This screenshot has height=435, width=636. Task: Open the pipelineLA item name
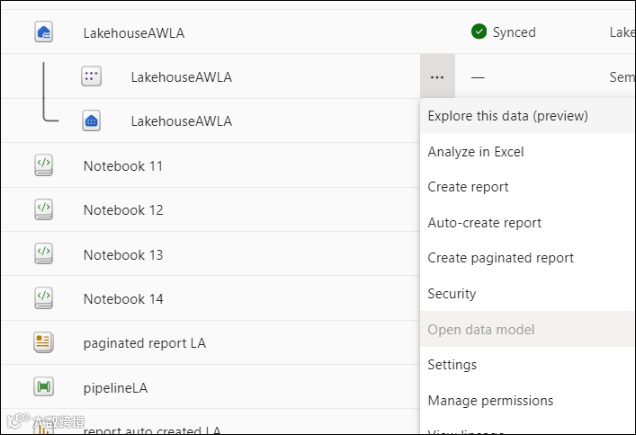coord(115,387)
